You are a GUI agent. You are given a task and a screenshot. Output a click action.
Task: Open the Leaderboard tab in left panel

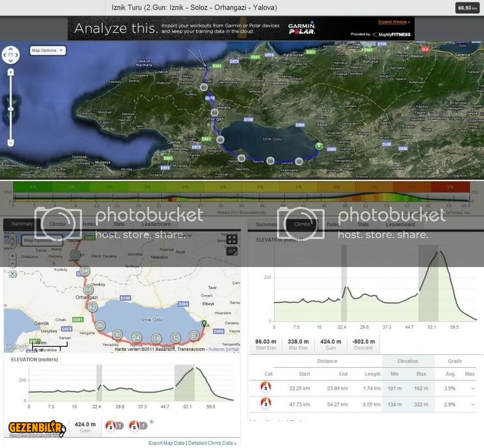click(156, 224)
